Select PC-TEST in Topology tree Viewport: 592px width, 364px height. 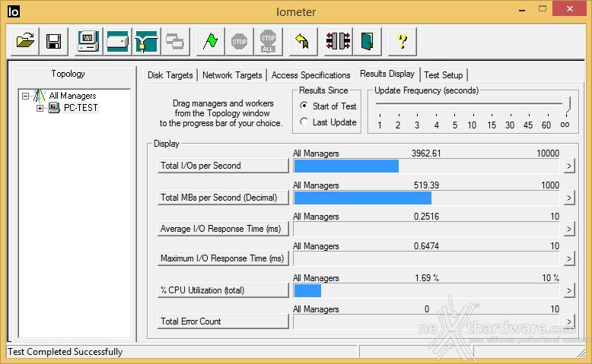tap(81, 108)
